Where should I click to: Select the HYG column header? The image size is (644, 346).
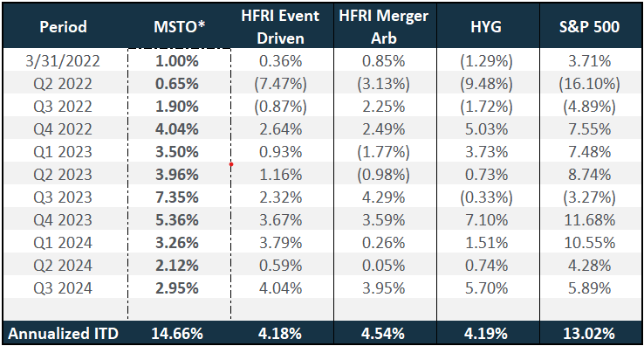click(x=486, y=27)
